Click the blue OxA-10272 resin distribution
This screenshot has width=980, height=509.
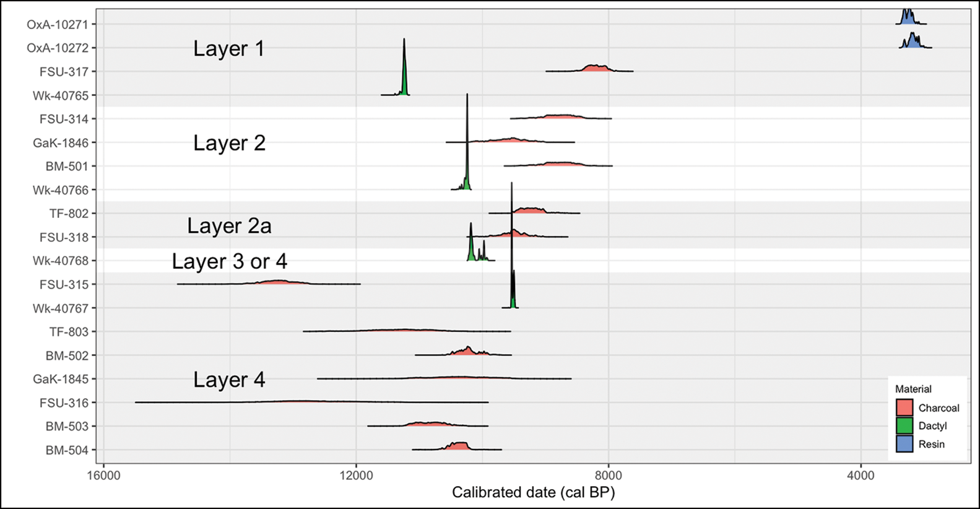(x=913, y=43)
